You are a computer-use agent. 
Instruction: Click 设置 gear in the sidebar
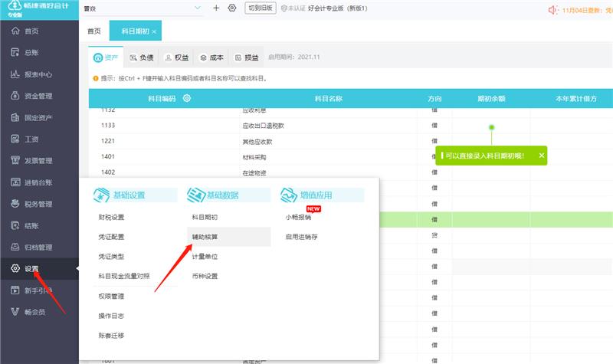point(31,269)
